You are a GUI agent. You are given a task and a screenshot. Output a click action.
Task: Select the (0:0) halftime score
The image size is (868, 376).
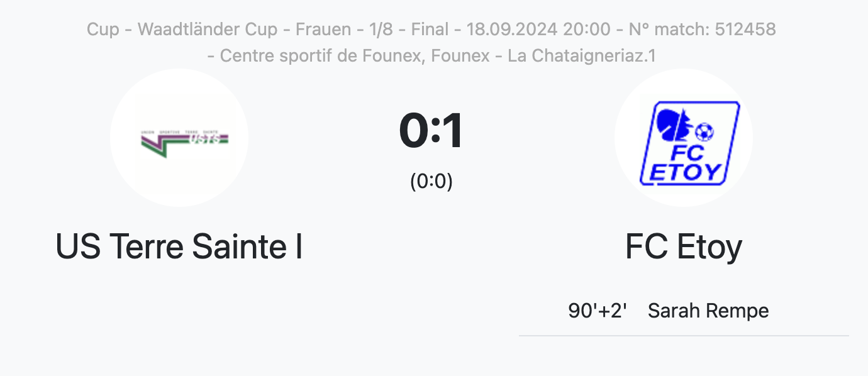[x=431, y=181]
